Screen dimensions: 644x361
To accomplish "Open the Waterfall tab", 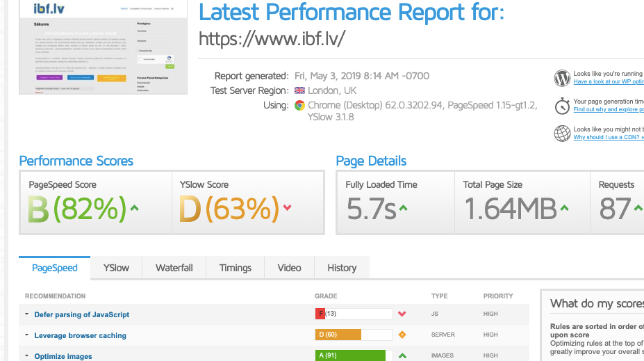I will pyautogui.click(x=174, y=268).
